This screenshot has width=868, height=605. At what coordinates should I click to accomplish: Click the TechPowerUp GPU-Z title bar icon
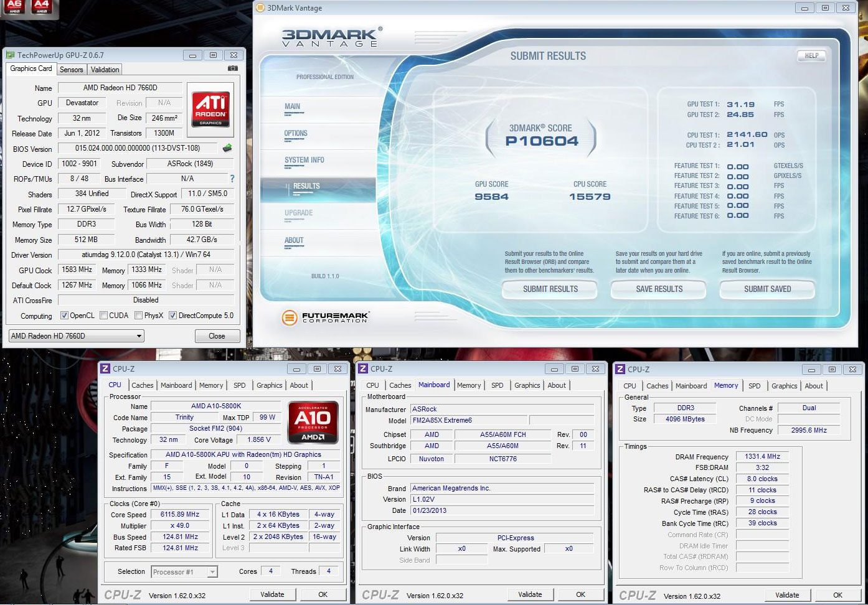pyautogui.click(x=10, y=55)
